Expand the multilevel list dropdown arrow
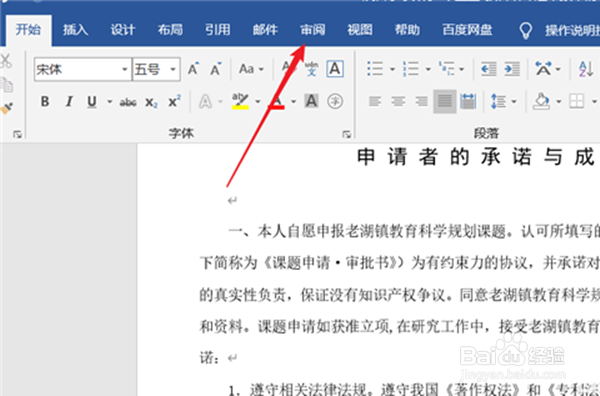 click(461, 69)
